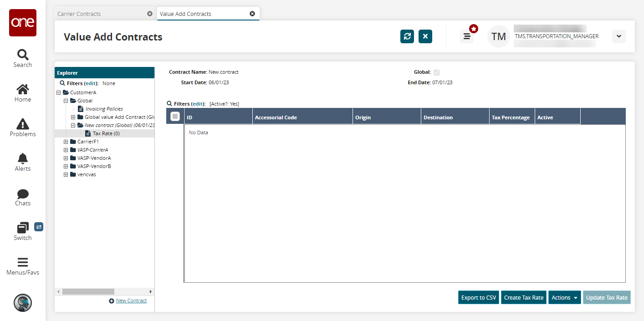Click the plus icon beside New Contract
The width and height of the screenshot is (644, 321).
pyautogui.click(x=112, y=301)
